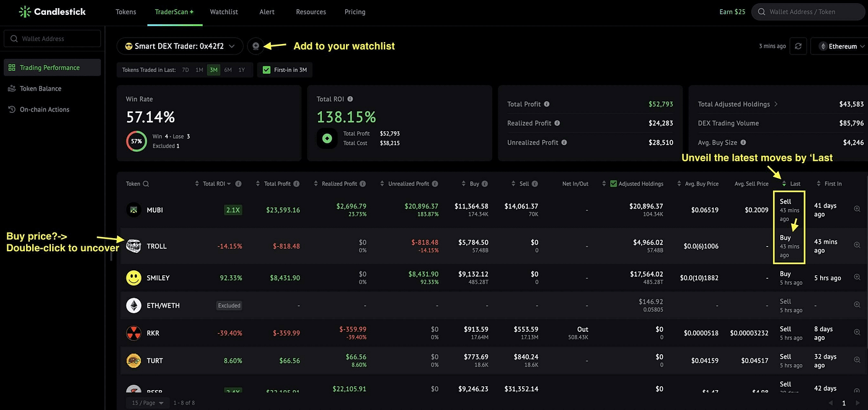Click the Earn $25 link
The width and height of the screenshot is (868, 410).
point(732,12)
